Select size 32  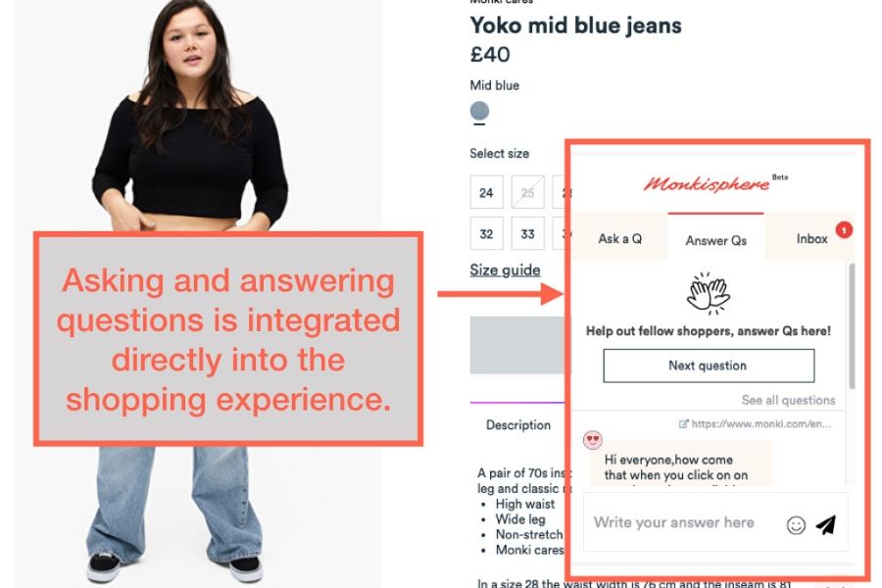click(x=486, y=233)
